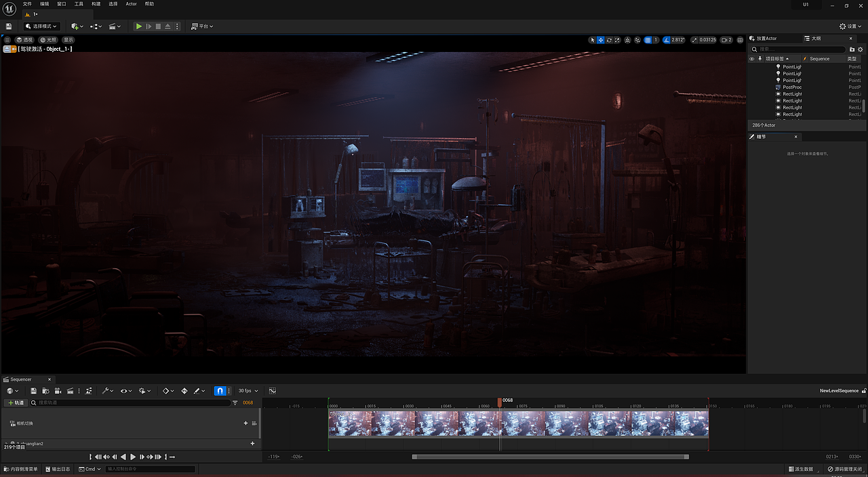Toggle surface snapping icon in viewport
Viewport: 868px width, 477px height.
click(x=637, y=40)
